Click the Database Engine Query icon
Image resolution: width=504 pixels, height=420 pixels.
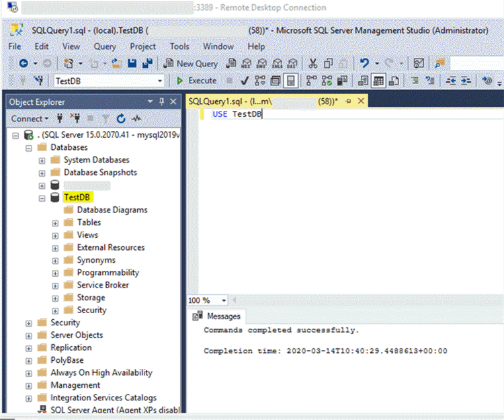[230, 63]
